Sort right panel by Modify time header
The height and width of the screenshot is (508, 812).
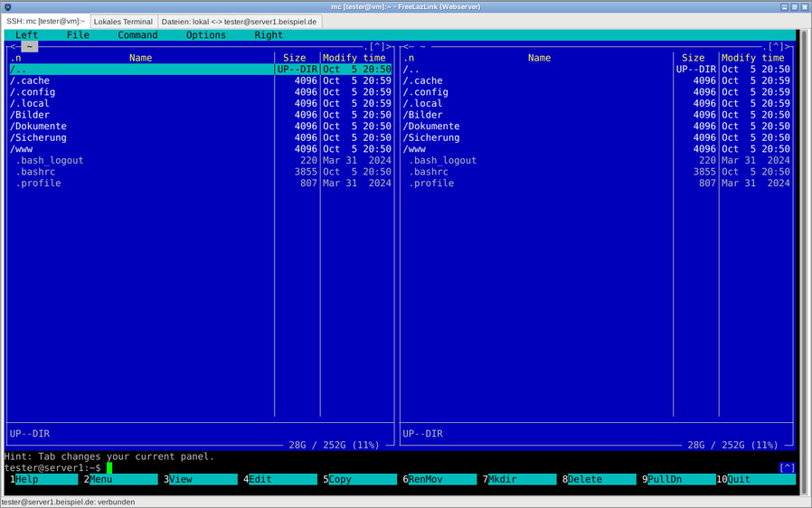(753, 58)
